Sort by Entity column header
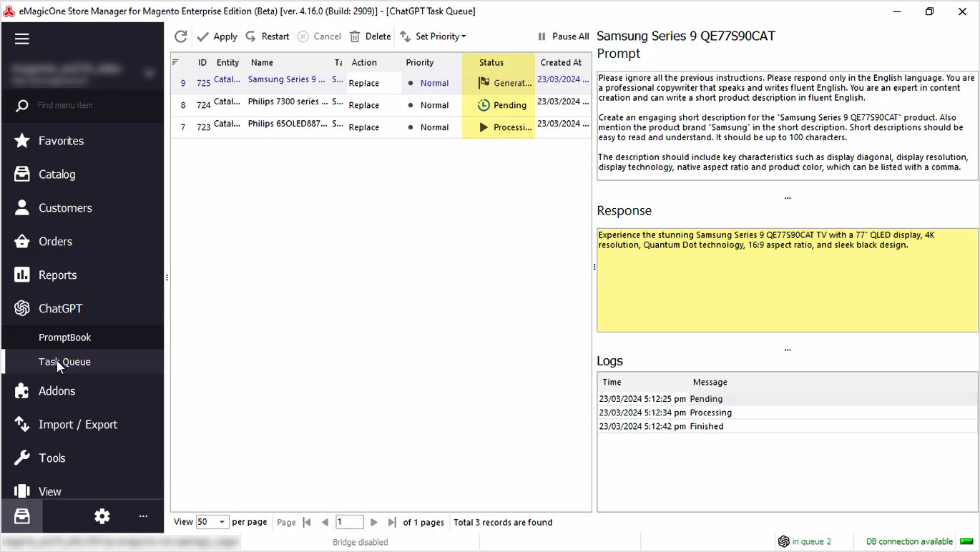Image resolution: width=980 pixels, height=552 pixels. pyautogui.click(x=228, y=63)
